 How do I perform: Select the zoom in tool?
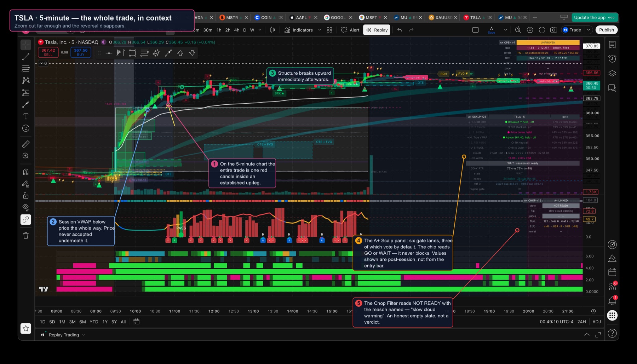click(x=26, y=156)
